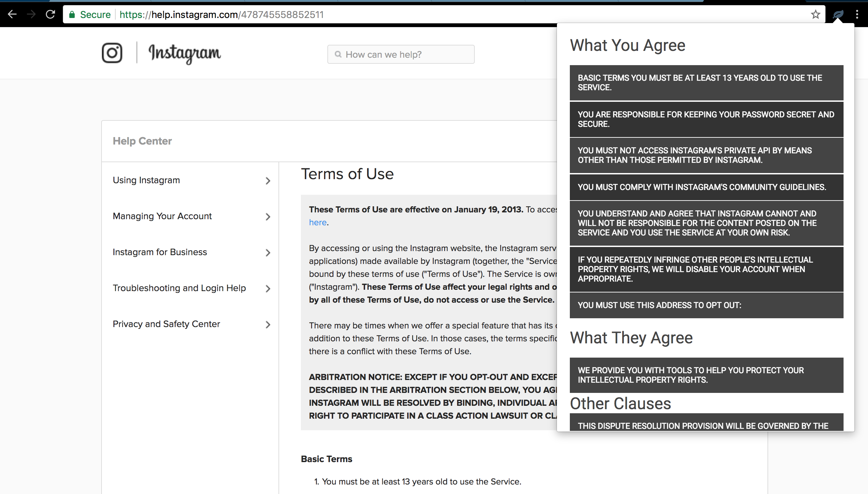Open Privacy and Safety Center

[x=166, y=324]
